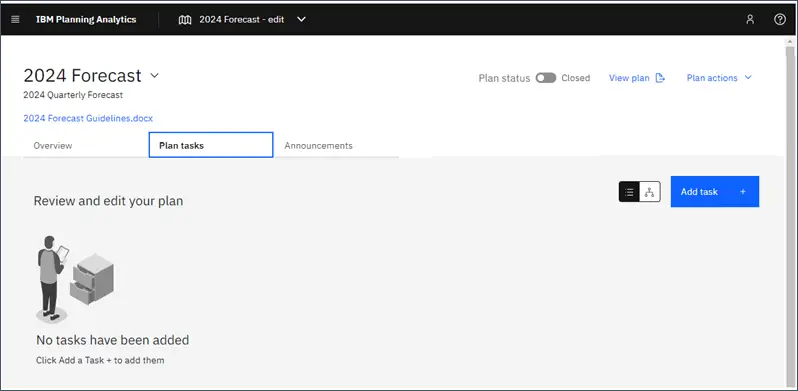Expand the 2024 Forecast title chevron

click(x=155, y=76)
